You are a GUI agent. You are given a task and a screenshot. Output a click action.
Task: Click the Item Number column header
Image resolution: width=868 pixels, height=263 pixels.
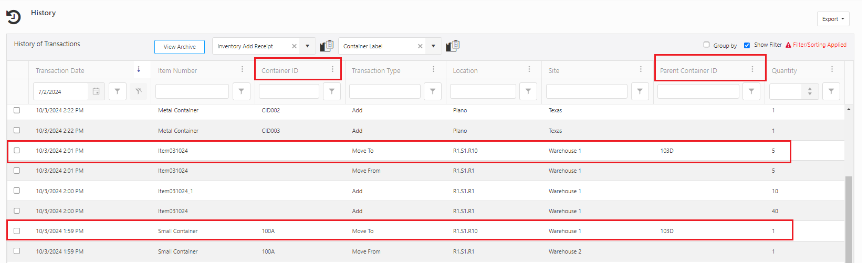[177, 70]
